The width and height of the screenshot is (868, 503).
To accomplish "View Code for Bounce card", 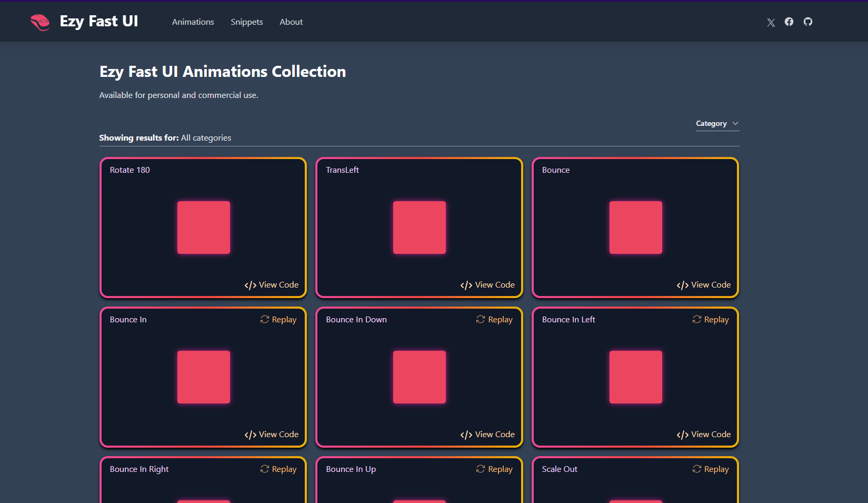I will pyautogui.click(x=704, y=285).
